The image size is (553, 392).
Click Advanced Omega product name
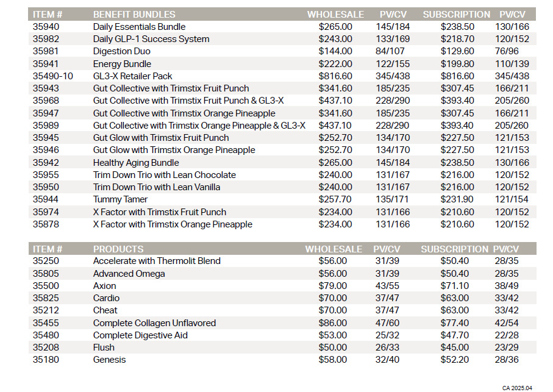(129, 274)
